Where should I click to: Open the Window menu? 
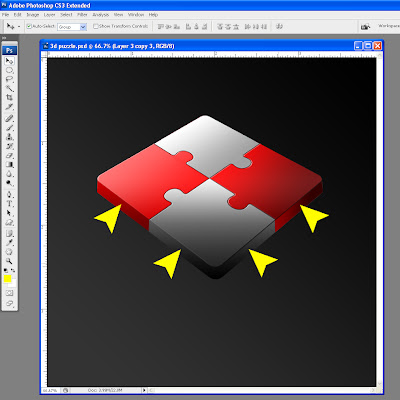point(136,15)
